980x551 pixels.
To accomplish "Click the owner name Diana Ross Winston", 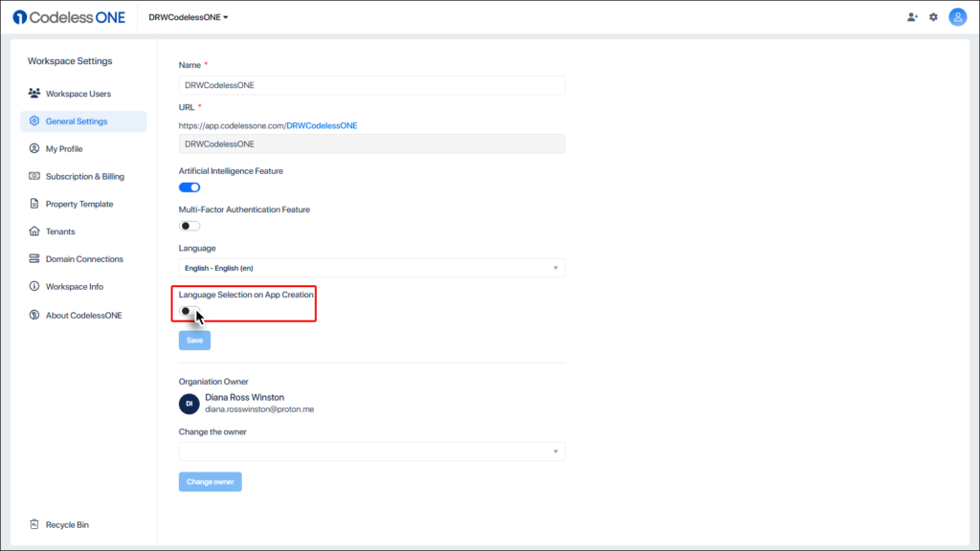I will (244, 397).
